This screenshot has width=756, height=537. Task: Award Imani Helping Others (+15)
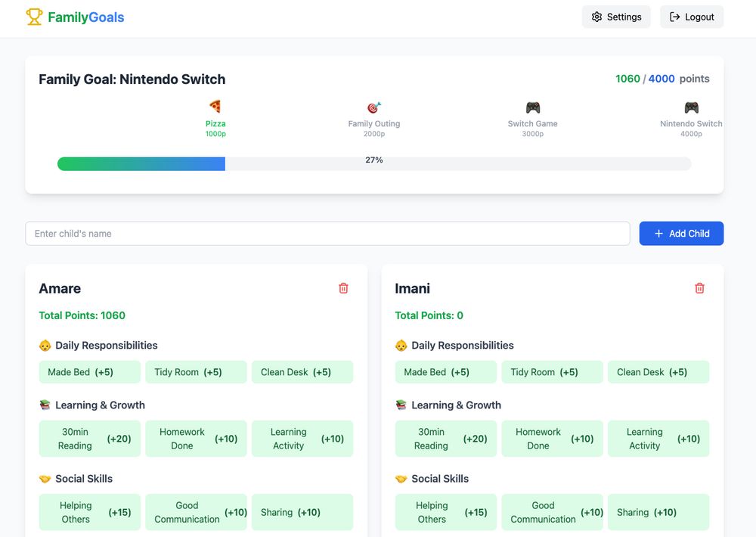(446, 512)
